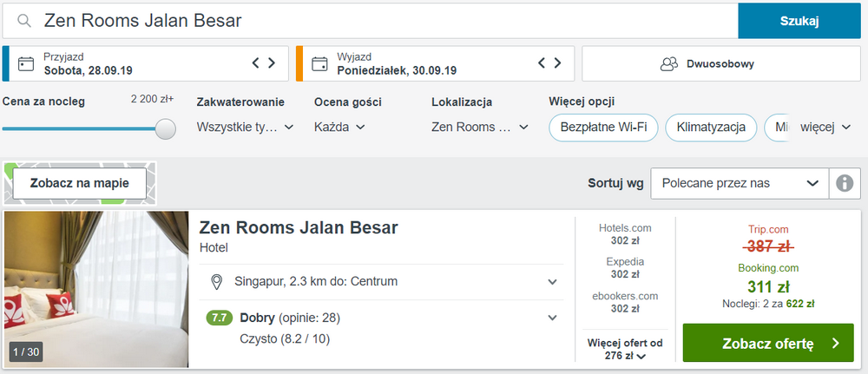Go to next check-in date

tap(272, 62)
